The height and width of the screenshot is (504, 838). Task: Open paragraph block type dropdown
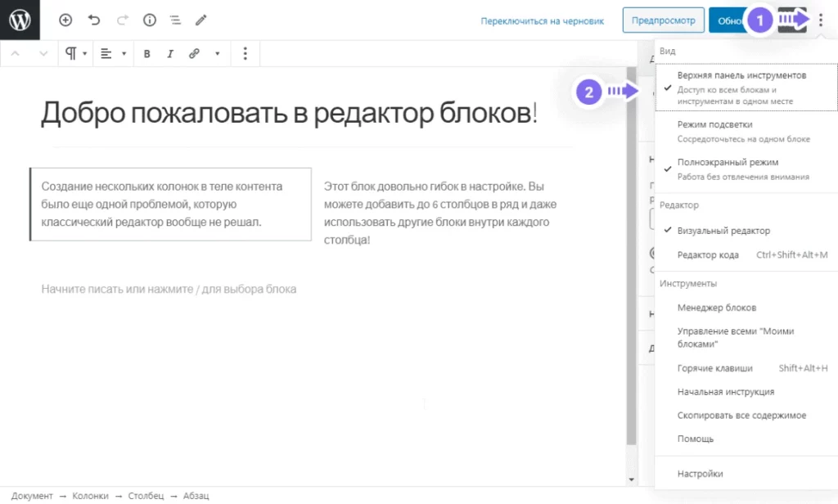(75, 54)
